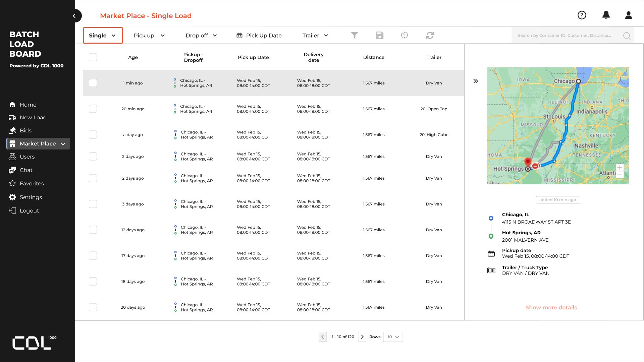The image size is (644, 362).
Task: Open the Trailer filter dropdown
Action: (x=315, y=36)
